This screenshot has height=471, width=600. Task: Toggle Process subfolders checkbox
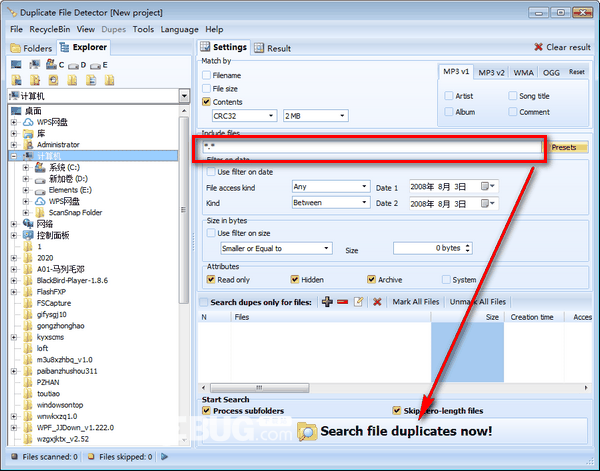pyautogui.click(x=206, y=411)
